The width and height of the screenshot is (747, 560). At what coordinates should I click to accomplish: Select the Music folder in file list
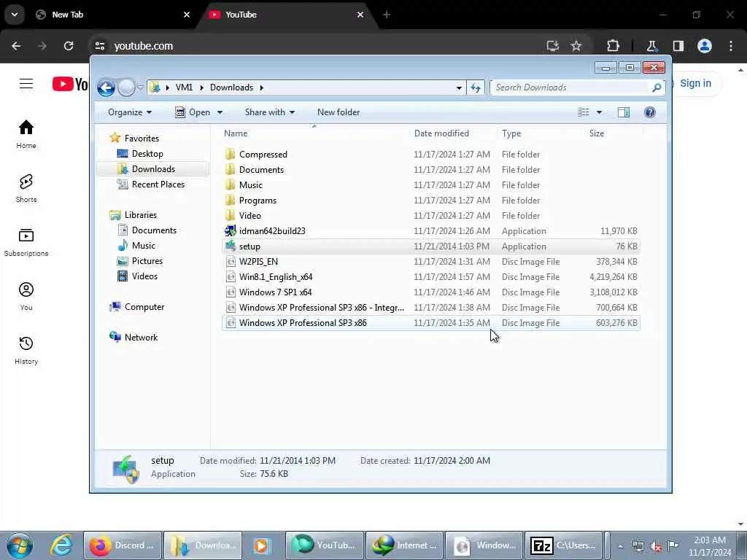pos(431,184)
